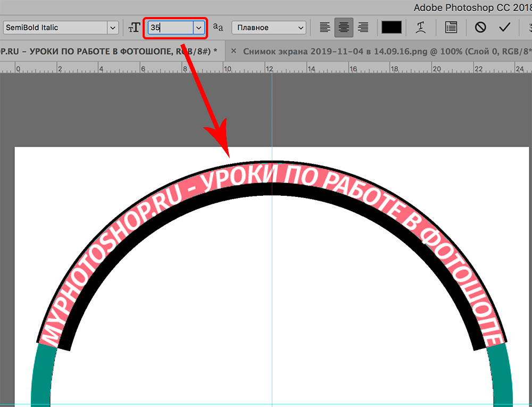The height and width of the screenshot is (407, 532).
Task: Open the black text color swatch
Action: 392,28
